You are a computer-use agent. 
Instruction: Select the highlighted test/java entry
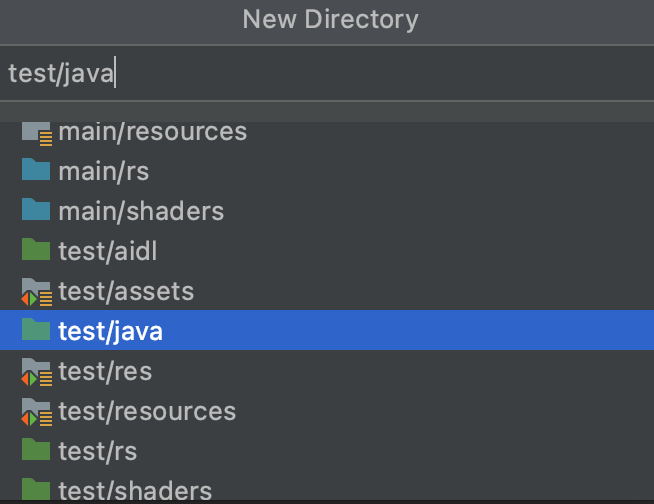(x=110, y=331)
